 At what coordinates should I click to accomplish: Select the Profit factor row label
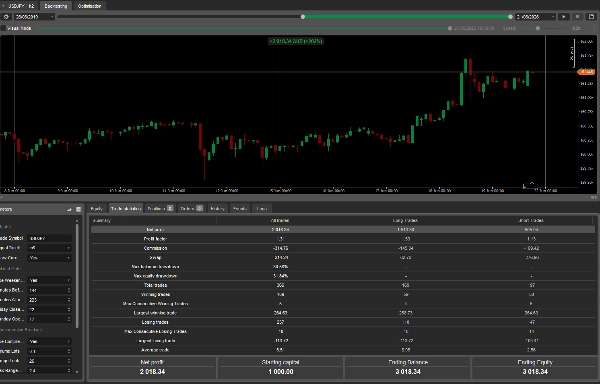[x=155, y=239]
